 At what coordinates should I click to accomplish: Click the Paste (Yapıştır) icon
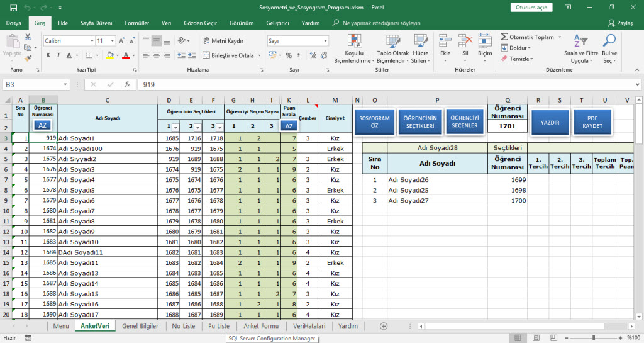[x=13, y=42]
